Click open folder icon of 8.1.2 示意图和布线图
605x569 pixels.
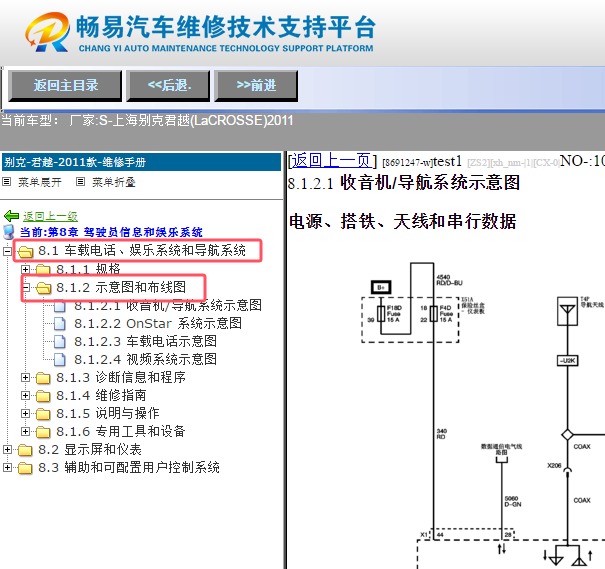[43, 287]
